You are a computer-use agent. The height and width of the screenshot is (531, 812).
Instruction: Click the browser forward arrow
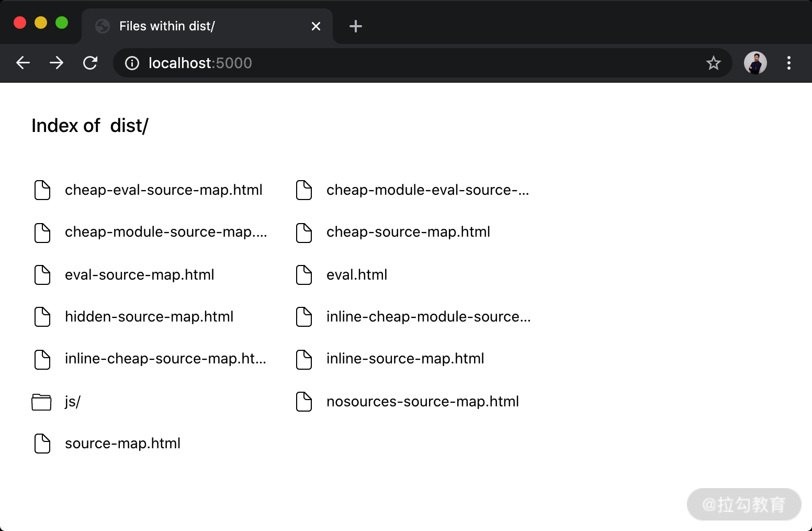tap(57, 63)
